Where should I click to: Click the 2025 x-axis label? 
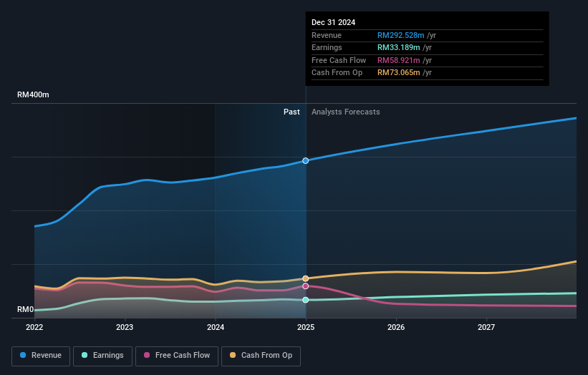click(306, 327)
